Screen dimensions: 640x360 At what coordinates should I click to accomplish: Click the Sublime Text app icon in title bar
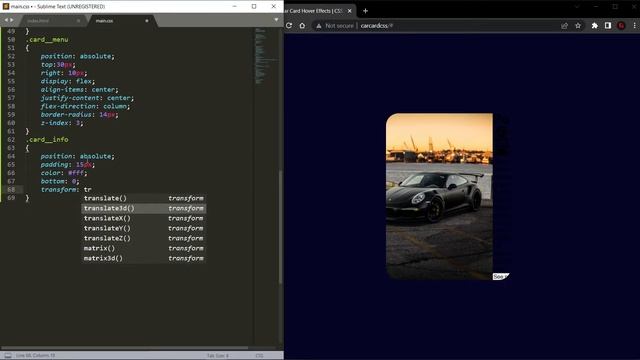pos(6,7)
